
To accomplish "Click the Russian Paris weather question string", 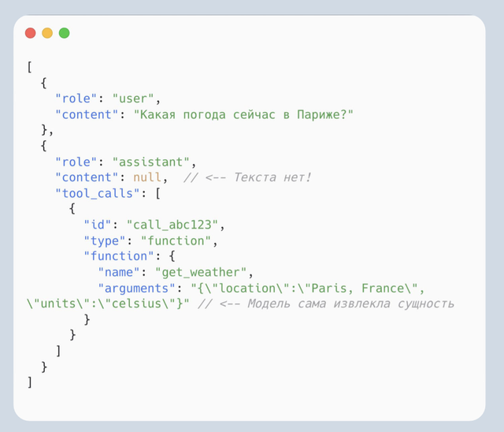I will click(x=243, y=114).
